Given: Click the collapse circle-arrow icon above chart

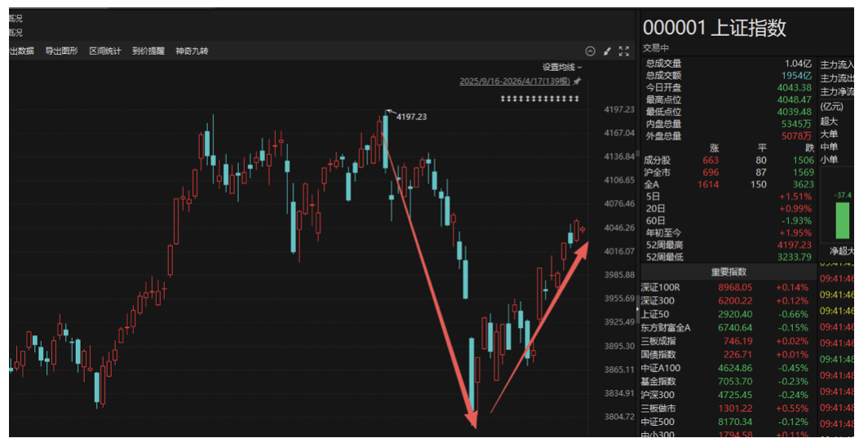Looking at the screenshot, I should click(x=591, y=51).
